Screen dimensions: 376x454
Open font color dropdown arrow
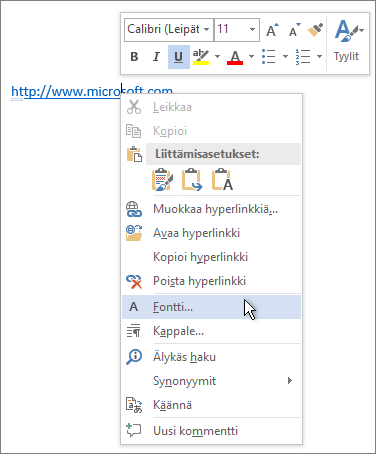tap(251, 56)
